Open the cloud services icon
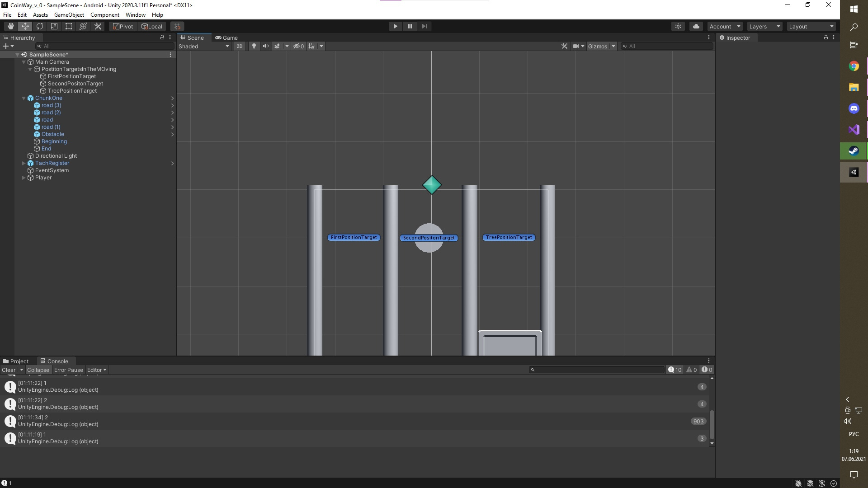868x488 pixels. tap(696, 26)
